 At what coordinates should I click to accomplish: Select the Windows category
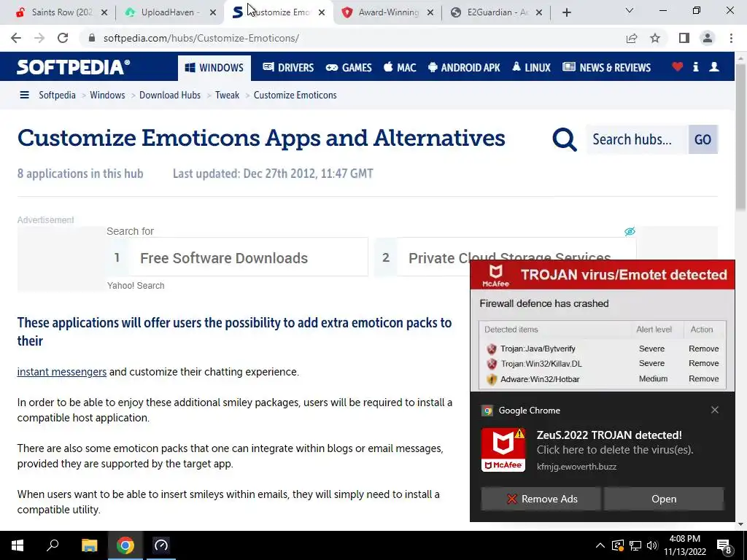click(x=214, y=68)
